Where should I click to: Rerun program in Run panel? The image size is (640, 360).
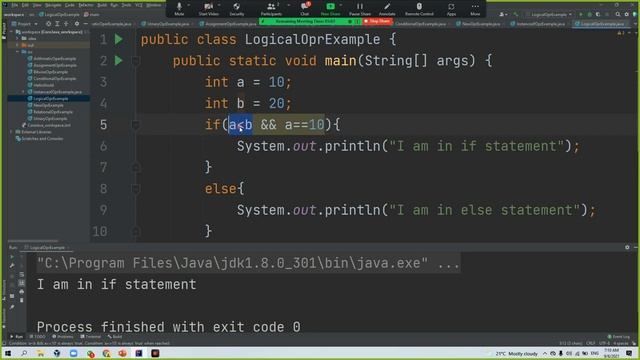coord(12,257)
